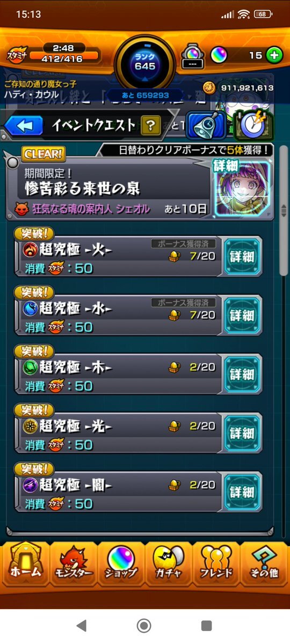The image size is (290, 644).
Task: Click the quest list scrollbar handle
Action: pos(284,211)
